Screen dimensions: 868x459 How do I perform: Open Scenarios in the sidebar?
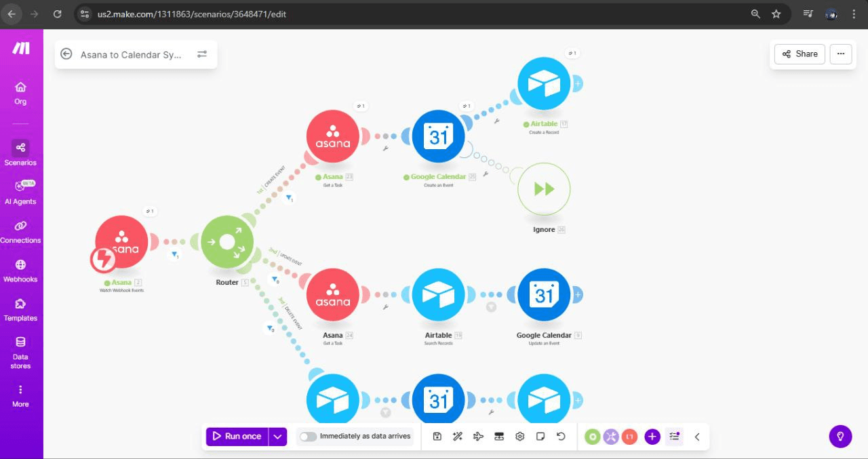coord(20,153)
